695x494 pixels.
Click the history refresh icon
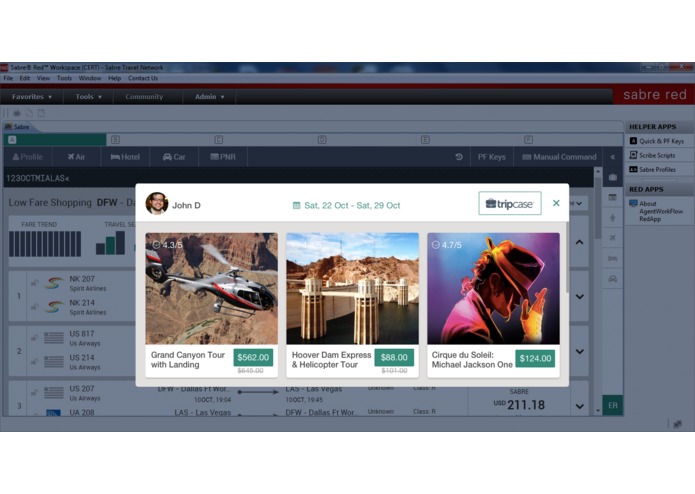pos(459,157)
